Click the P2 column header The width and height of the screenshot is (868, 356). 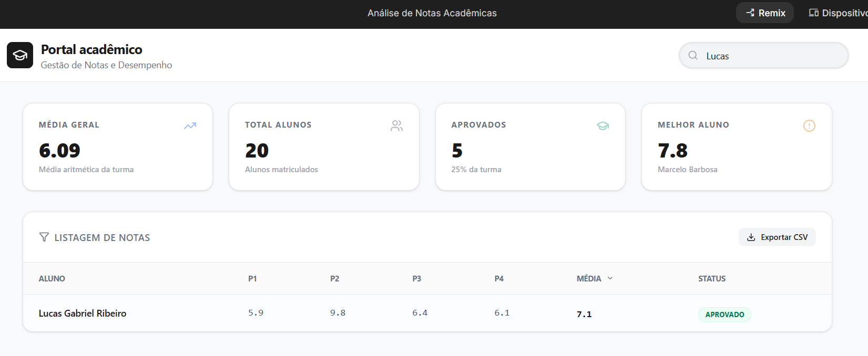[335, 279]
